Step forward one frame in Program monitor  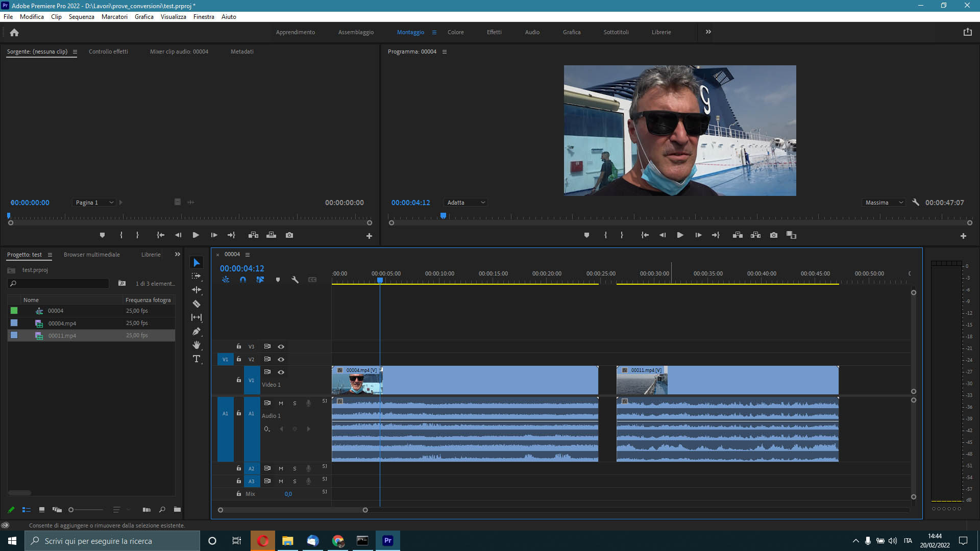coord(698,235)
